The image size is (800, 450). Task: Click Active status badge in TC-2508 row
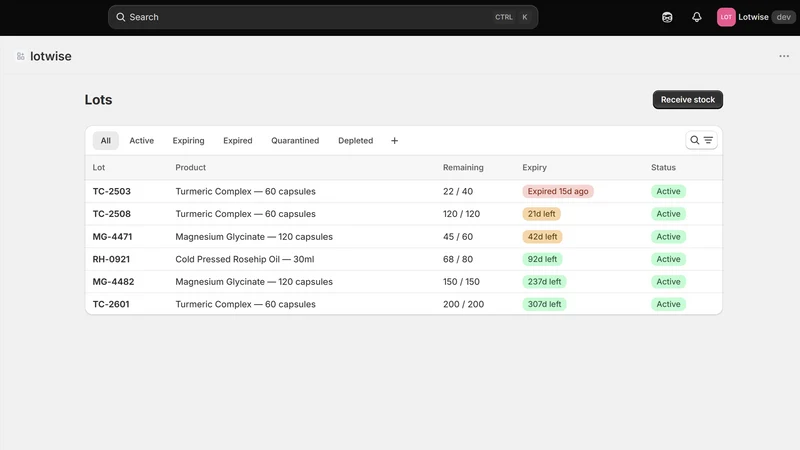pyautogui.click(x=668, y=214)
